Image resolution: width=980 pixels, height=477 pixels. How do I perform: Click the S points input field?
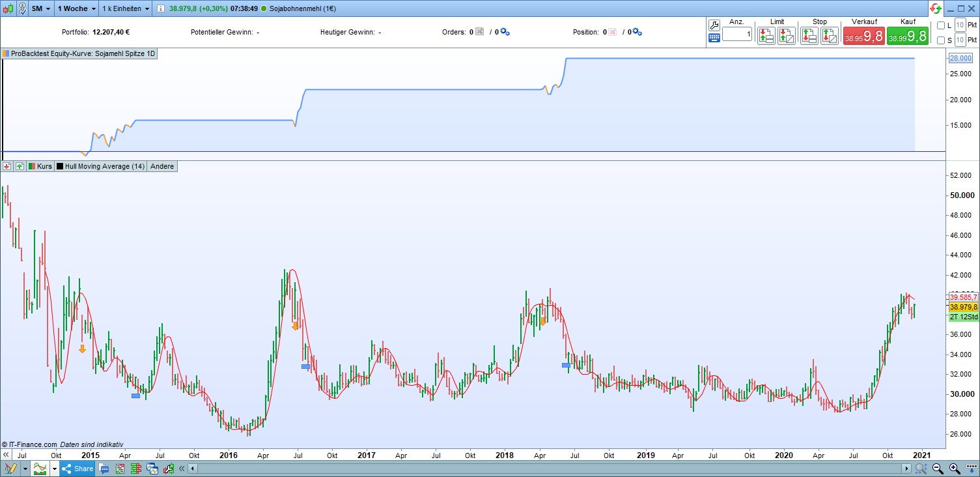(960, 40)
